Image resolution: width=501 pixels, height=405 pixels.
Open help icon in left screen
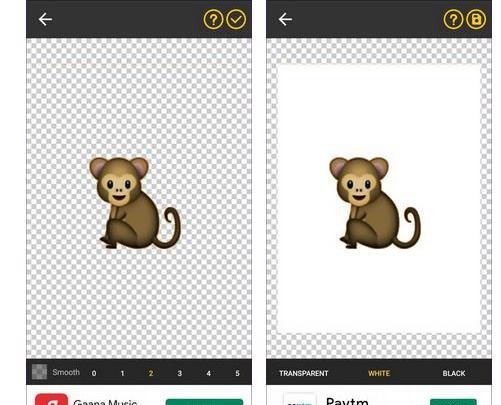click(x=213, y=19)
